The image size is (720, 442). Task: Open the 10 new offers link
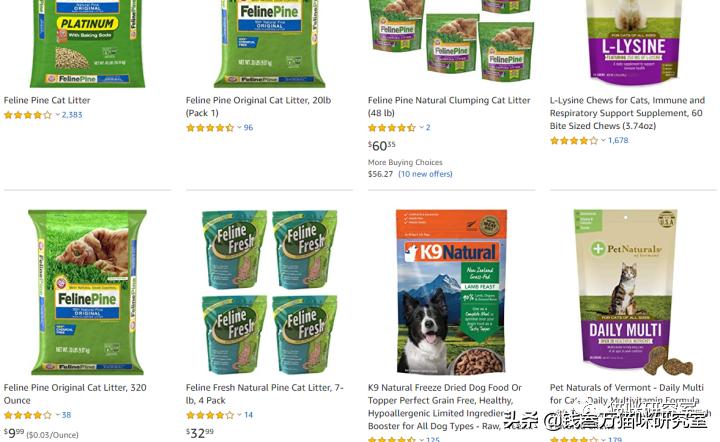click(425, 174)
